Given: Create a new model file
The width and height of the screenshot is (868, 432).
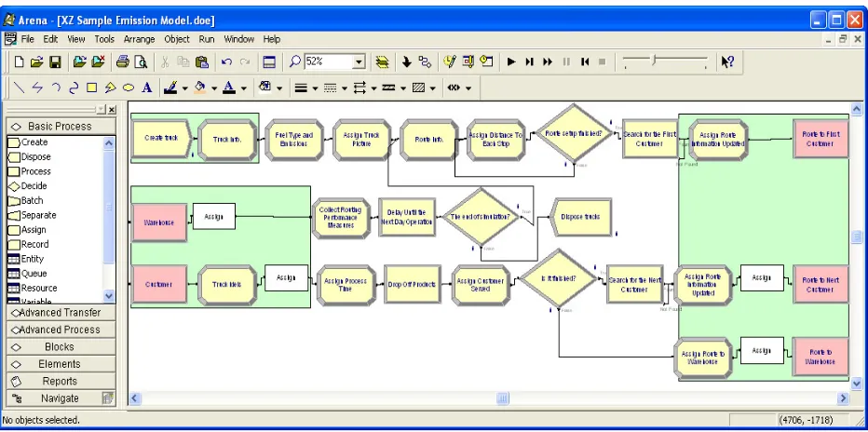Looking at the screenshot, I should (20, 62).
